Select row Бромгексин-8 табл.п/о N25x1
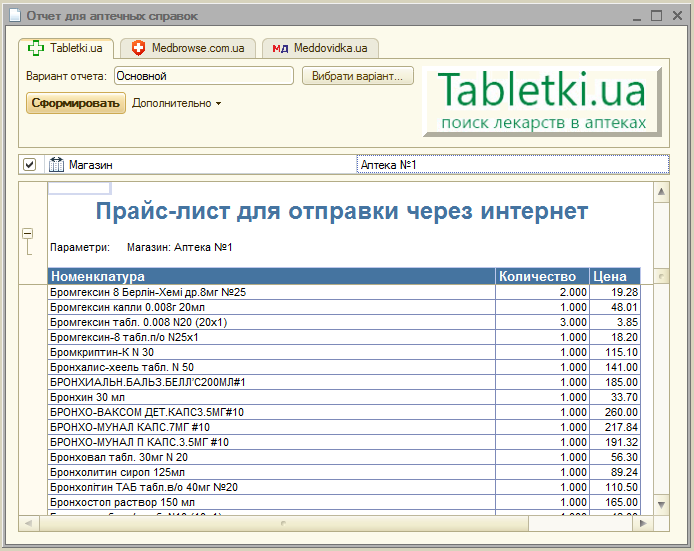The height and width of the screenshot is (551, 694). 344,337
